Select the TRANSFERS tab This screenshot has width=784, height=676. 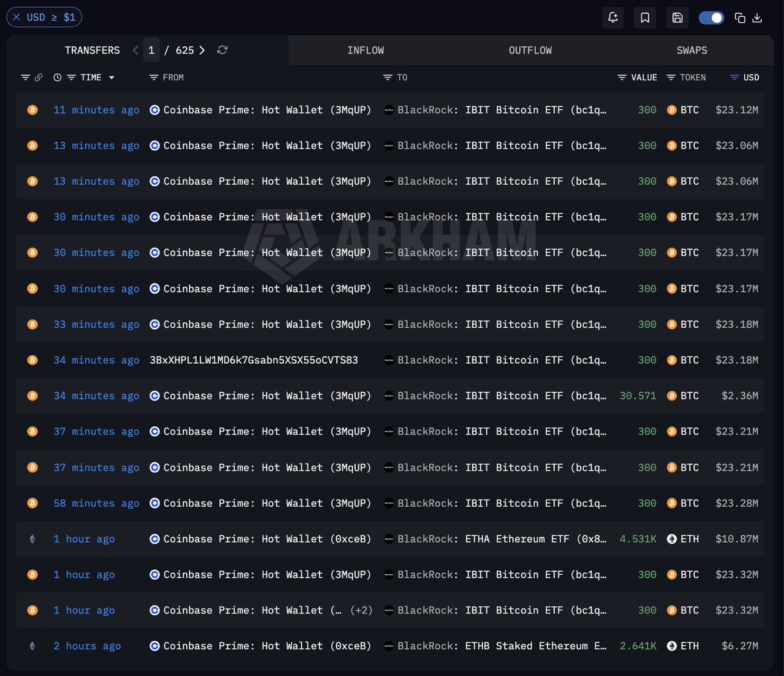tap(92, 50)
